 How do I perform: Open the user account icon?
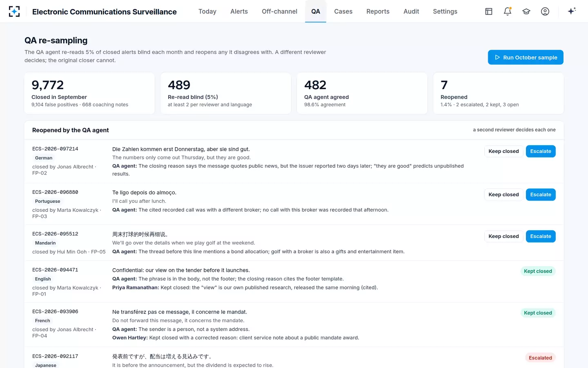pos(545,11)
